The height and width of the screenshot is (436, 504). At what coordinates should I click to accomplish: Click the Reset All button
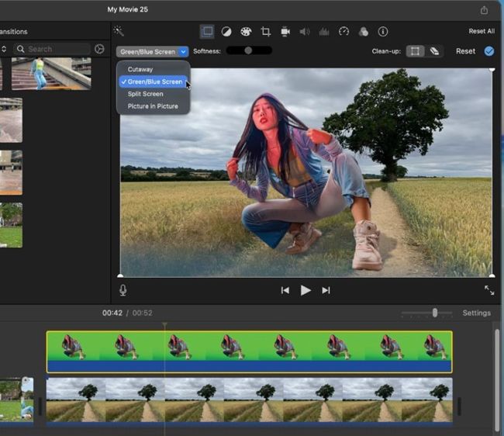click(x=482, y=31)
